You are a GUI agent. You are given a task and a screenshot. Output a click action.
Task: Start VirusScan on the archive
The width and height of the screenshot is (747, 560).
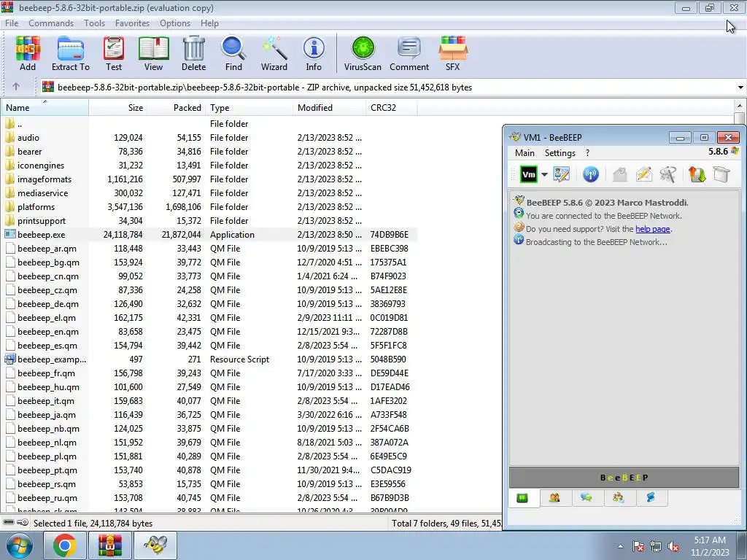click(x=363, y=53)
